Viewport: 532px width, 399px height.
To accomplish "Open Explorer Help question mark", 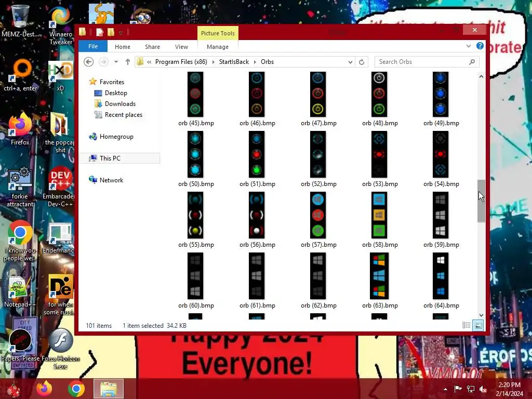I will 480,46.
